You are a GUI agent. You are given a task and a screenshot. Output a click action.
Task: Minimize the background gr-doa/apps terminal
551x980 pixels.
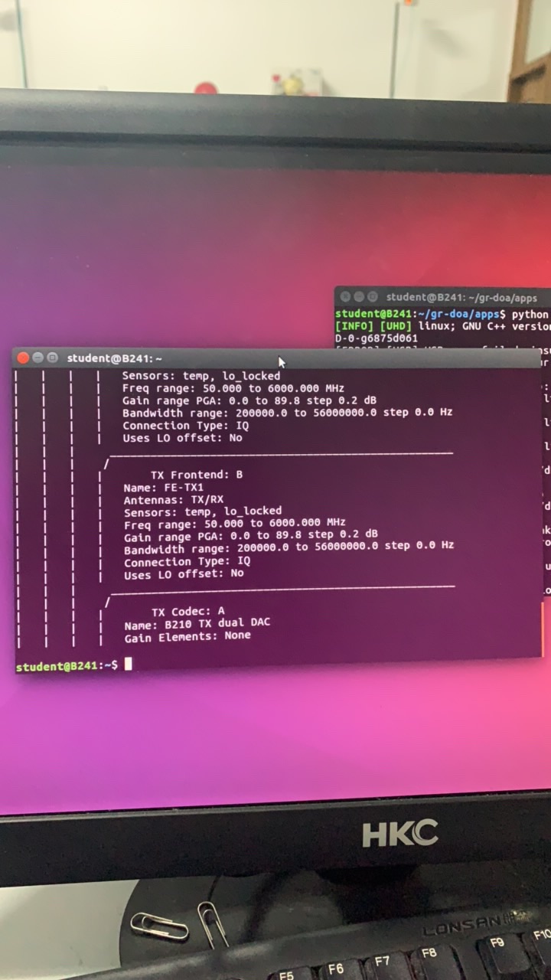coord(358,296)
